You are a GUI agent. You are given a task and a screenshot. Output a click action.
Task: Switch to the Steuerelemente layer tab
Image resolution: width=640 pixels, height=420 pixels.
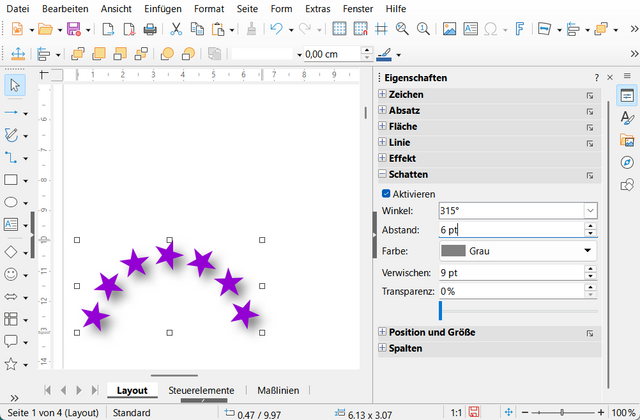(x=201, y=390)
